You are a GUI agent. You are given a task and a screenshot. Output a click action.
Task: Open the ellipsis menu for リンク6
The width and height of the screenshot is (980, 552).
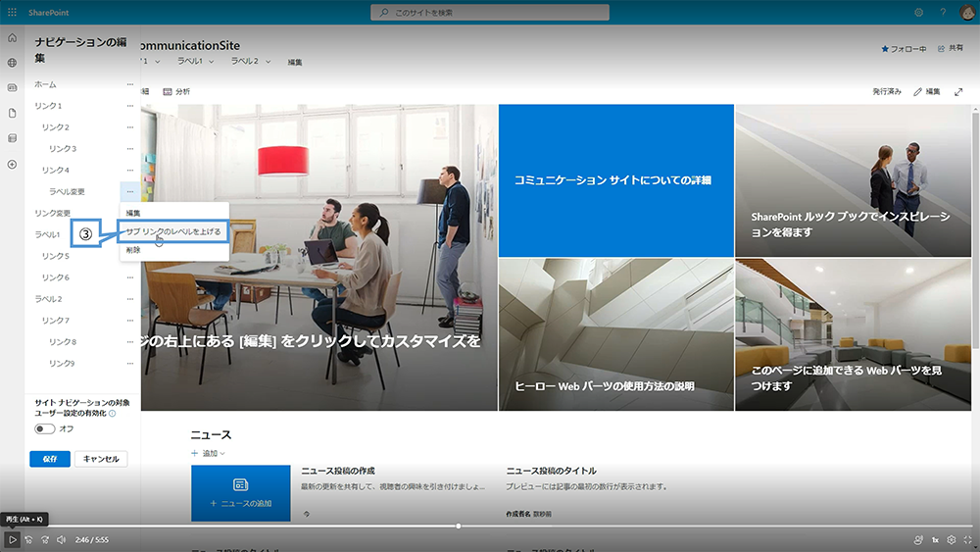pyautogui.click(x=130, y=277)
